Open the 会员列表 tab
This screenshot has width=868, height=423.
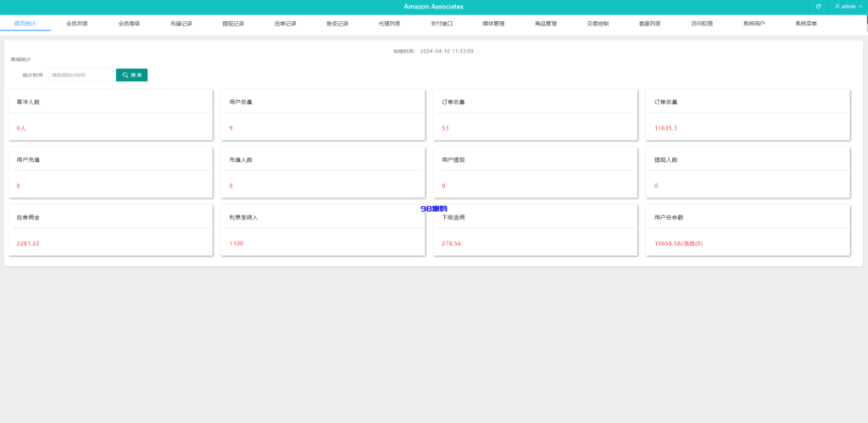[77, 24]
